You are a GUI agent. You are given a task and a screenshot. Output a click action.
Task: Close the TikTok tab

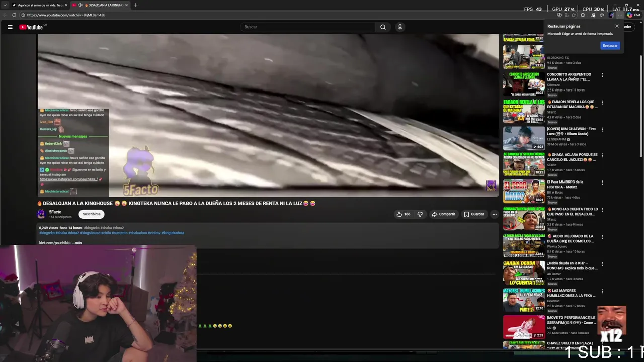66,5
